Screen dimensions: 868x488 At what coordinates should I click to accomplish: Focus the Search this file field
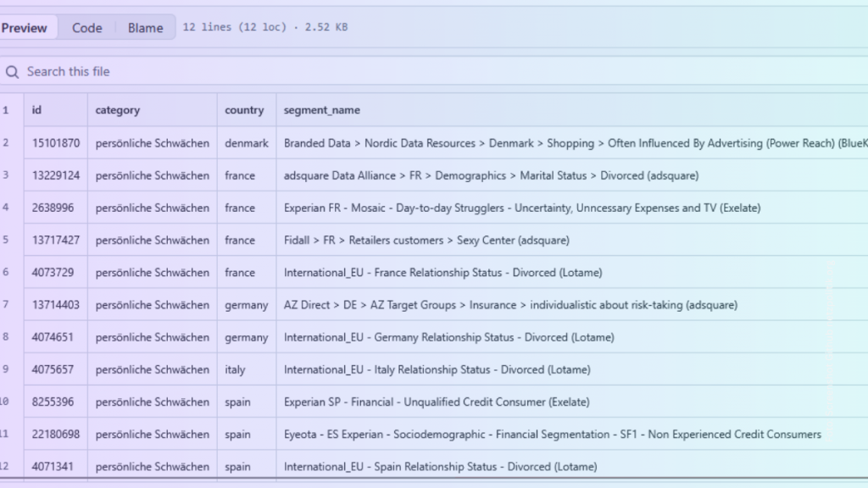tap(434, 71)
